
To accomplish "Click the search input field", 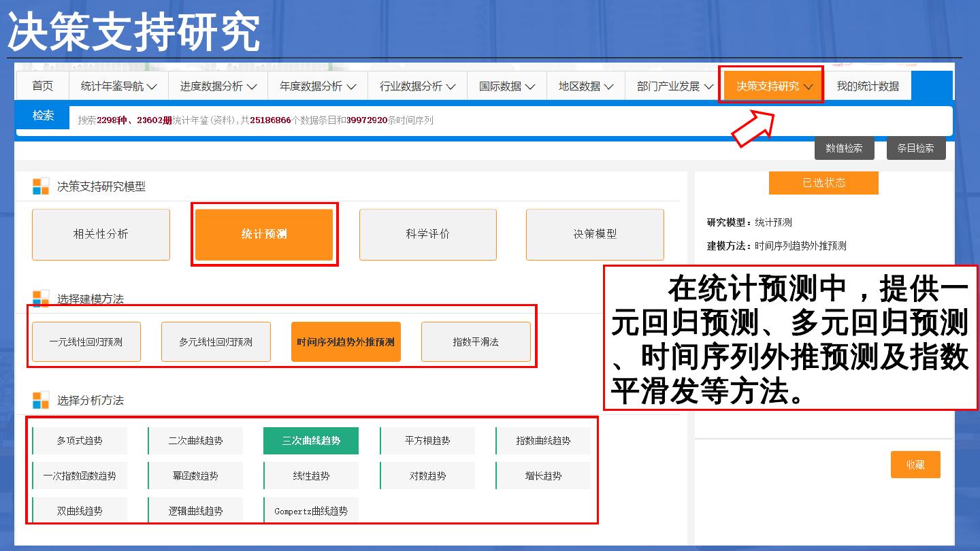I will (510, 120).
